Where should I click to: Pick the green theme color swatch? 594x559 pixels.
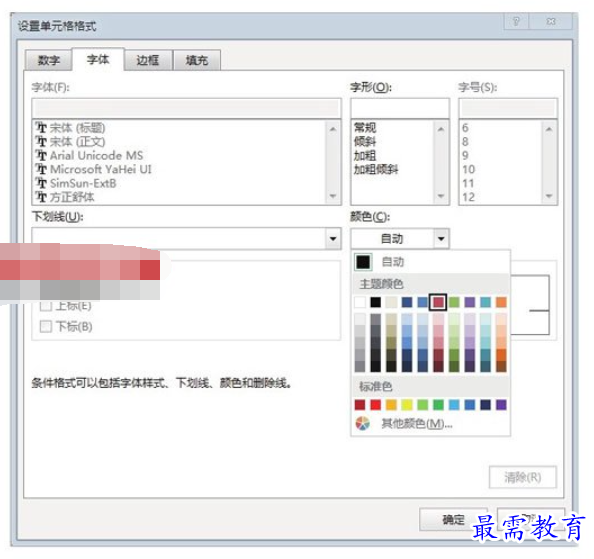(x=454, y=302)
